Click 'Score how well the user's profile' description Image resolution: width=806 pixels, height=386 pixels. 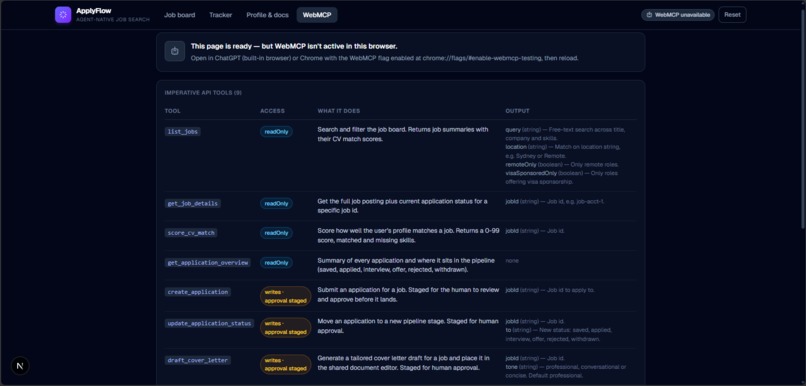[409, 235]
